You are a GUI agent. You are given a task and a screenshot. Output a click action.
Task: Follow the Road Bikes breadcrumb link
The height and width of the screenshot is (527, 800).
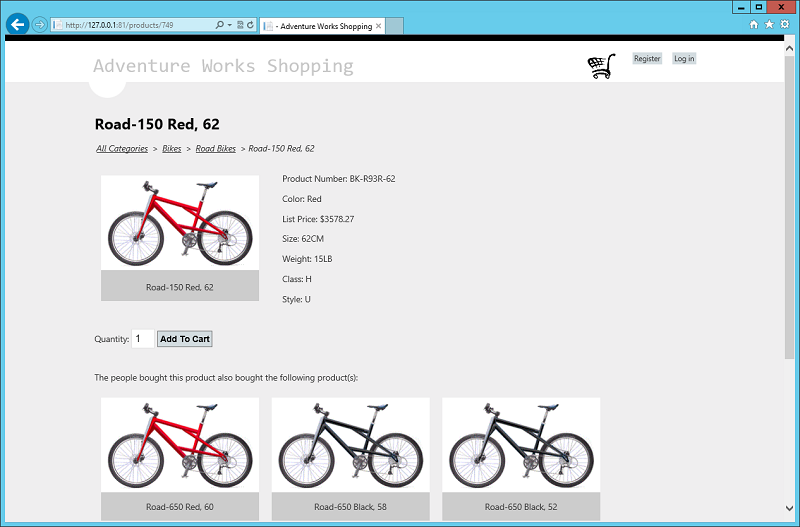215,148
